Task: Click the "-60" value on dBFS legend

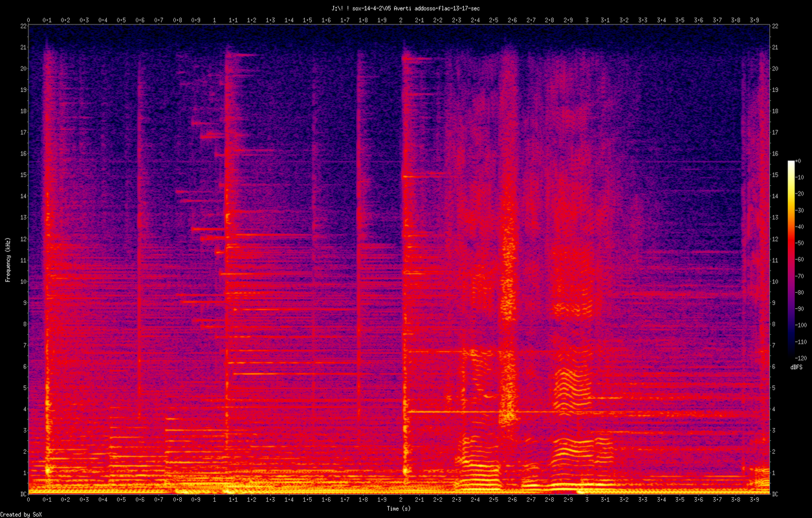Action: (801, 259)
